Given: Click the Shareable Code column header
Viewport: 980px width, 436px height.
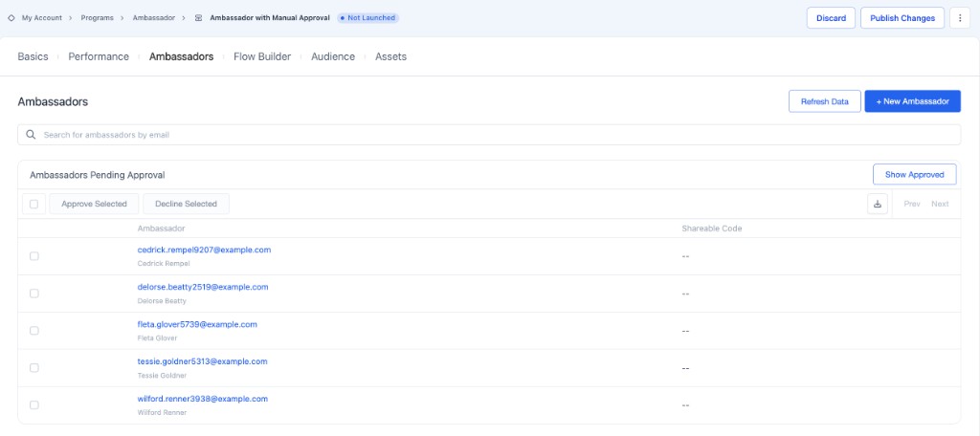Looking at the screenshot, I should tap(712, 229).
